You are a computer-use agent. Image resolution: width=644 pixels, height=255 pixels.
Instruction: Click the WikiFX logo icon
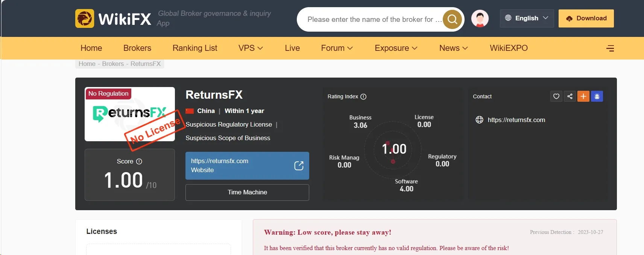tap(85, 18)
